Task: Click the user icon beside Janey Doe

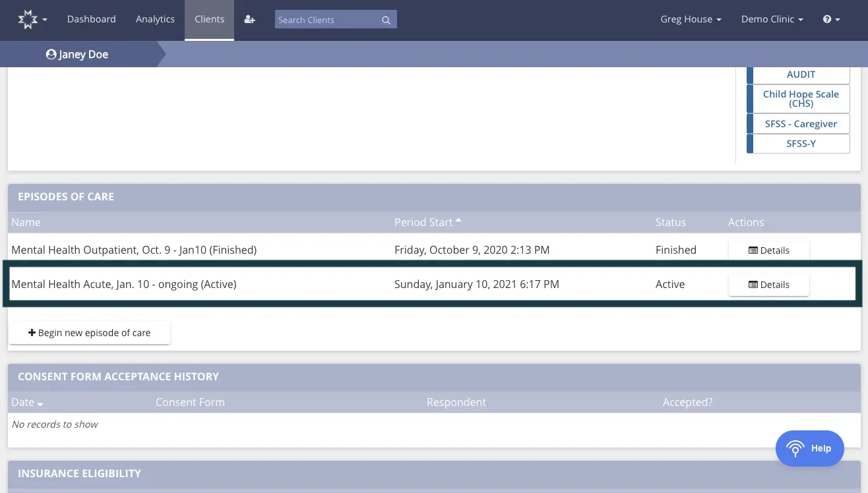Action: [51, 54]
